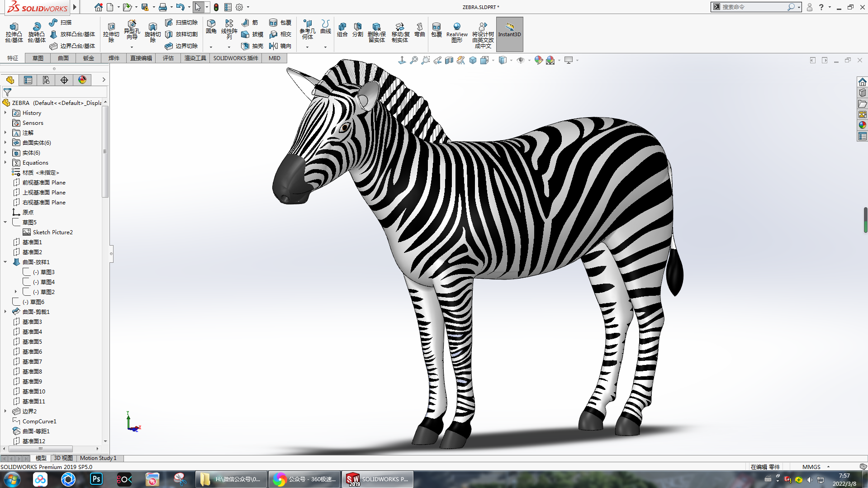Click the 抽壳 shell button
The width and height of the screenshot is (868, 488).
[x=252, y=46]
